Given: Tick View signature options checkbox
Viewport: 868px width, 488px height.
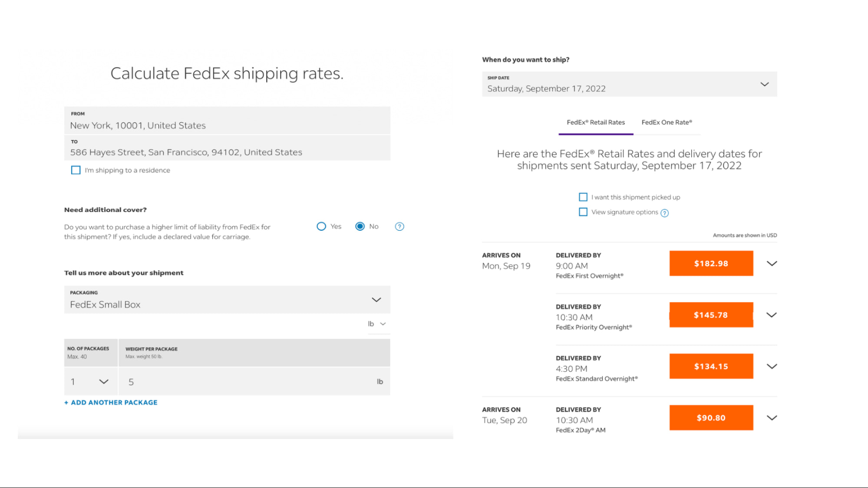Looking at the screenshot, I should (583, 212).
